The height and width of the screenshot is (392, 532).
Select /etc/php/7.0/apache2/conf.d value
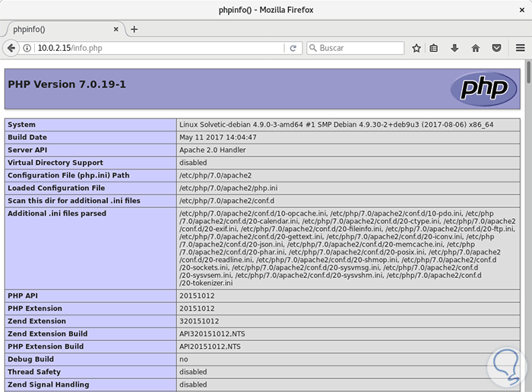226,201
